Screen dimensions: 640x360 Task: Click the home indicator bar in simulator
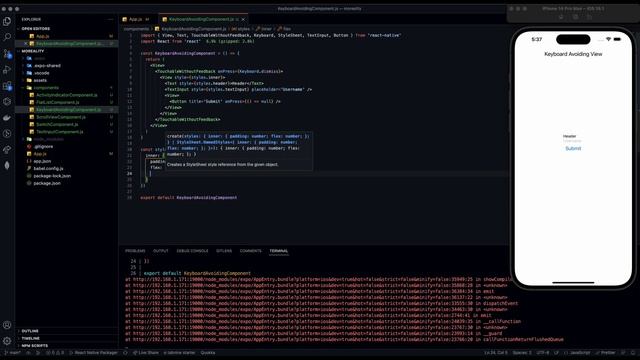573,282
